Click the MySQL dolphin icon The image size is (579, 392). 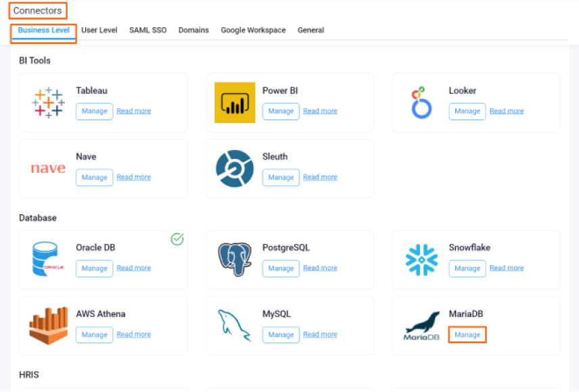[x=235, y=326]
